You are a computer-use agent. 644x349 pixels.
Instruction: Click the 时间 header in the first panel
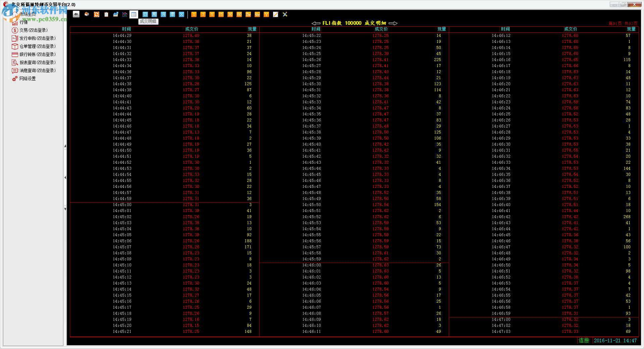[x=126, y=29]
